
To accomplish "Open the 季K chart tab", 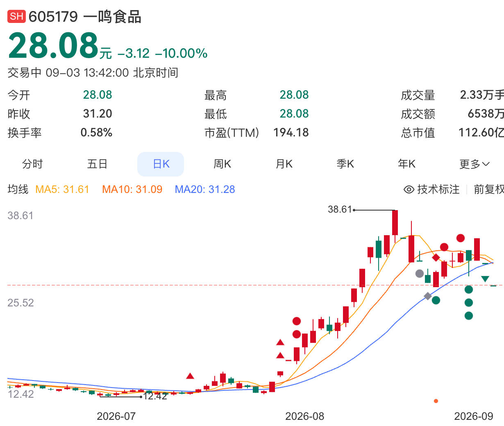I will point(345,164).
